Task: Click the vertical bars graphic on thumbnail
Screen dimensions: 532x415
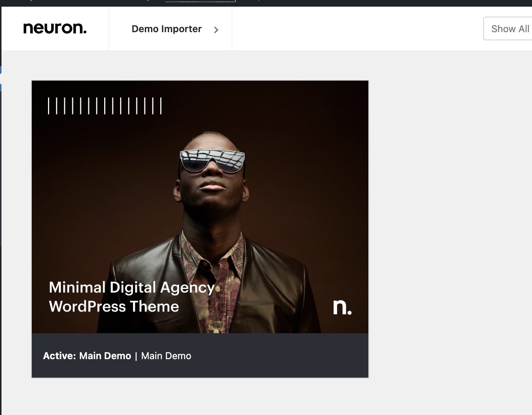Action: [x=105, y=106]
